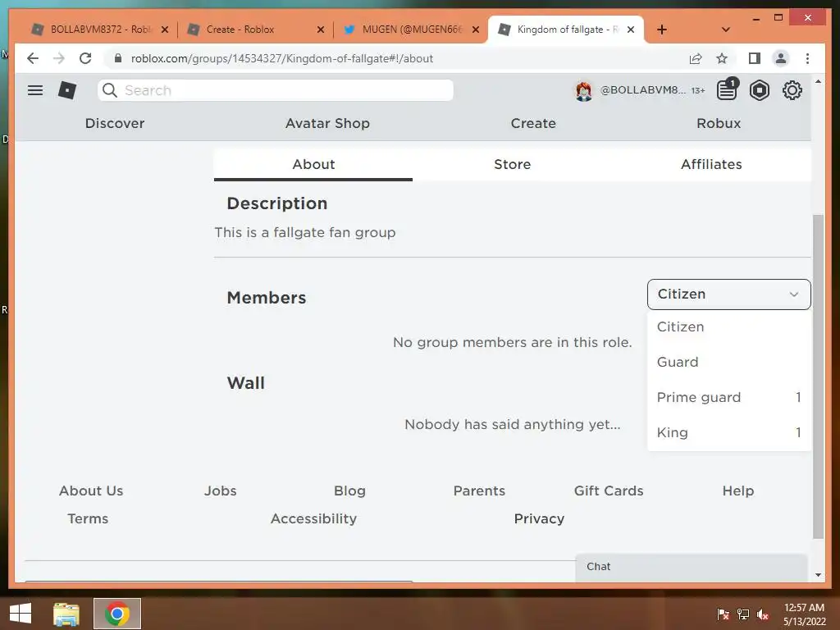Open the Avatar Shop link
The image size is (840, 630).
[x=327, y=123]
